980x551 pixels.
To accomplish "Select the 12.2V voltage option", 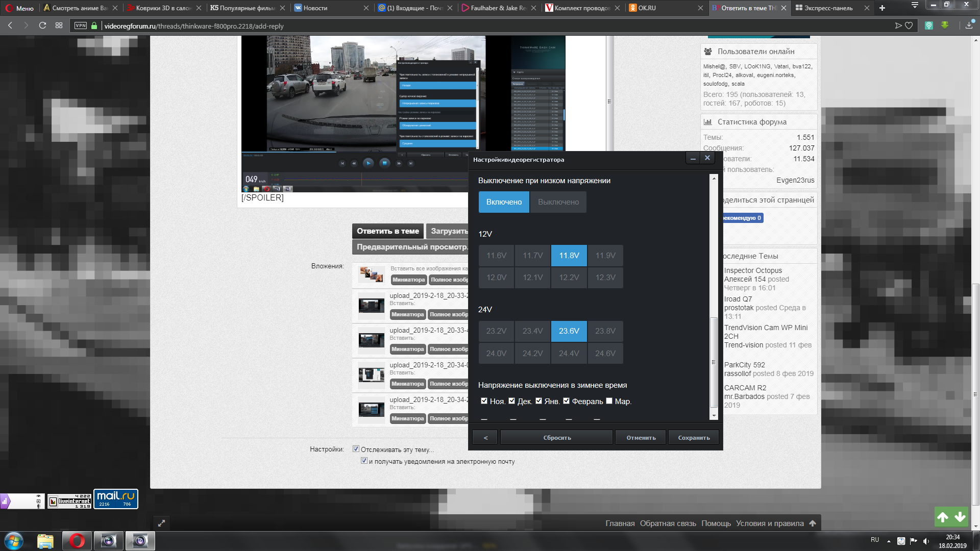I will coord(569,278).
